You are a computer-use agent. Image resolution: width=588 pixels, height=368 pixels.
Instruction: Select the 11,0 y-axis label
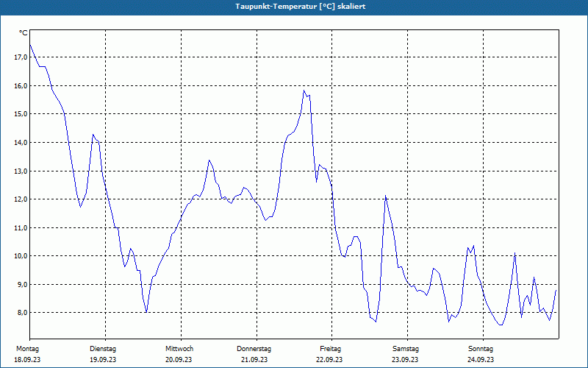(21, 227)
